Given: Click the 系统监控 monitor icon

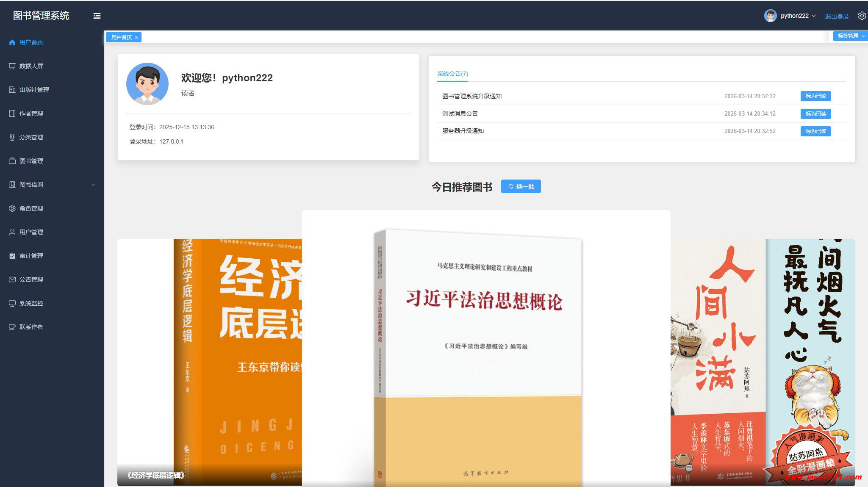Looking at the screenshot, I should [x=12, y=303].
